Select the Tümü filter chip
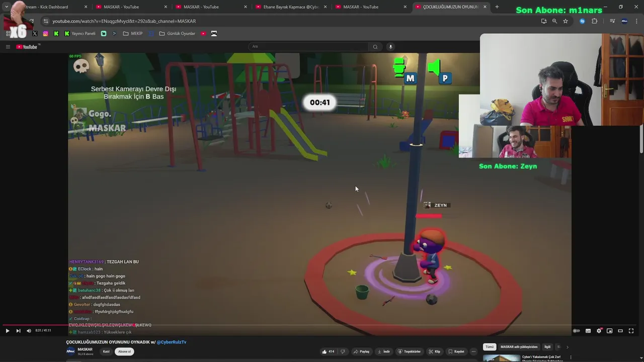Image resolution: width=644 pixels, height=362 pixels. pyautogui.click(x=490, y=347)
